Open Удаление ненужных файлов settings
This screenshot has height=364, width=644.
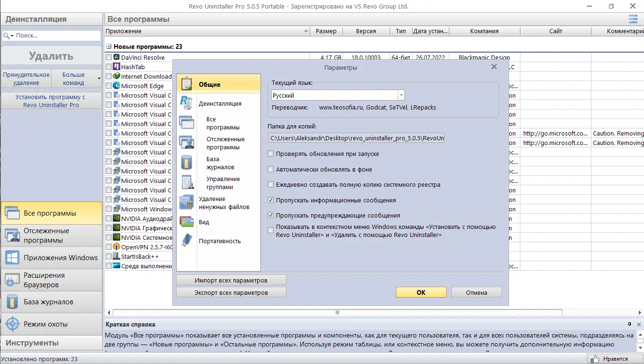click(x=224, y=203)
